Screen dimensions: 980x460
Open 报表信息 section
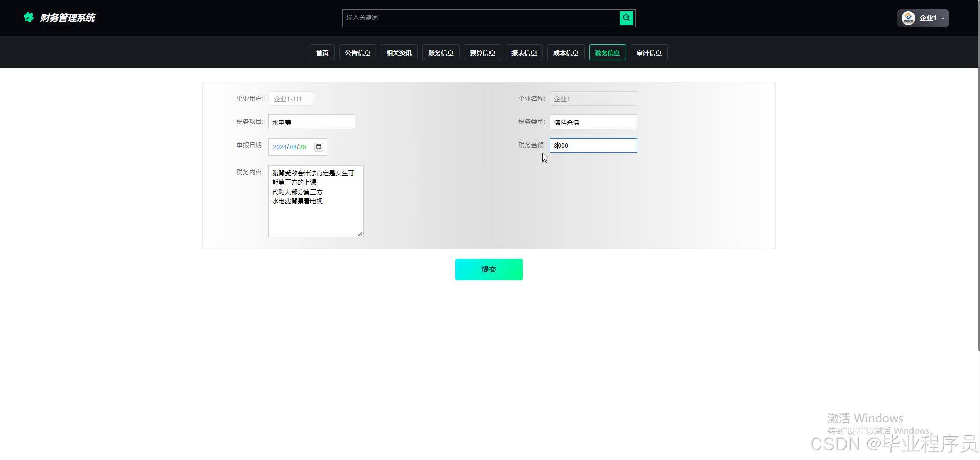524,53
